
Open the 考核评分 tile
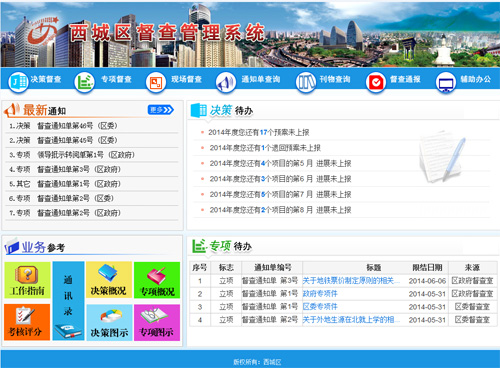(27, 322)
